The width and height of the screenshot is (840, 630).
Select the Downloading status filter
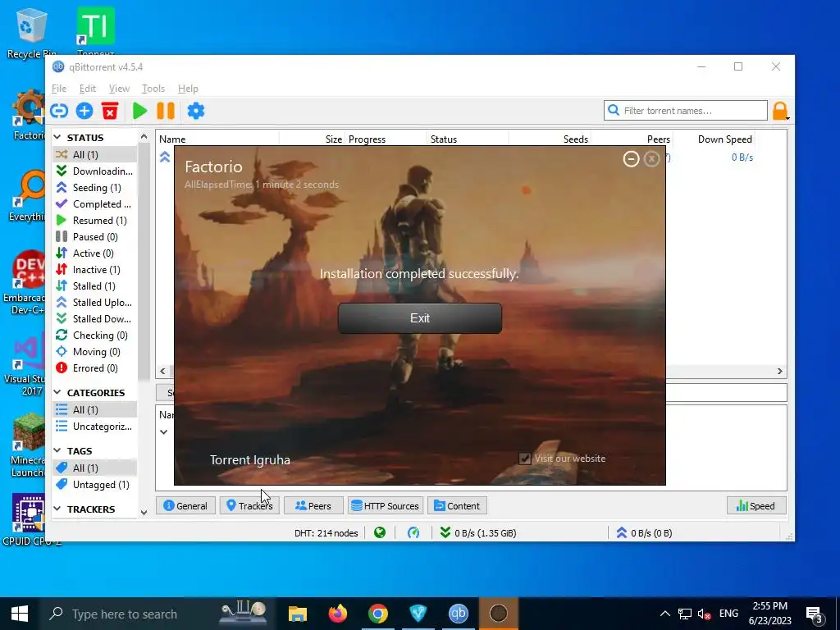pos(95,171)
